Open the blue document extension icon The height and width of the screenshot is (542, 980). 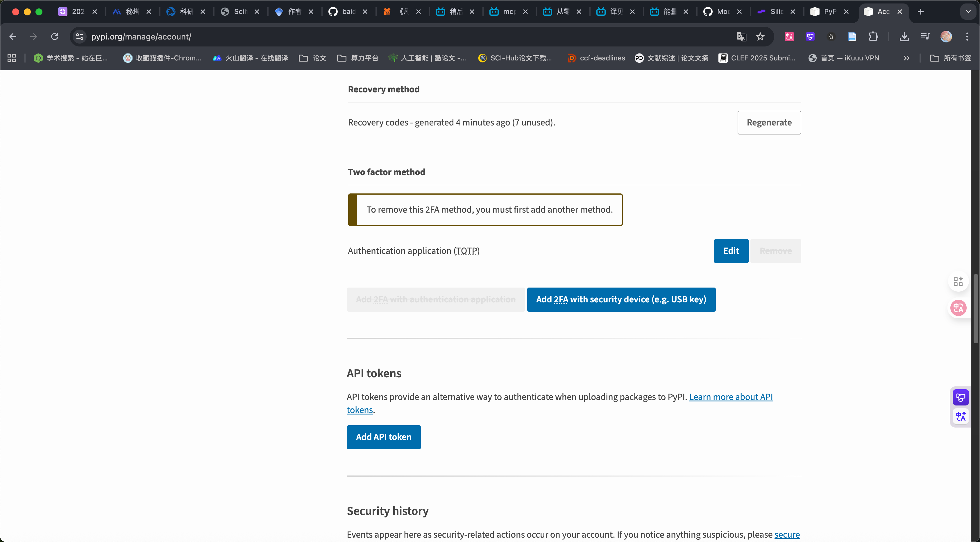pyautogui.click(x=852, y=37)
